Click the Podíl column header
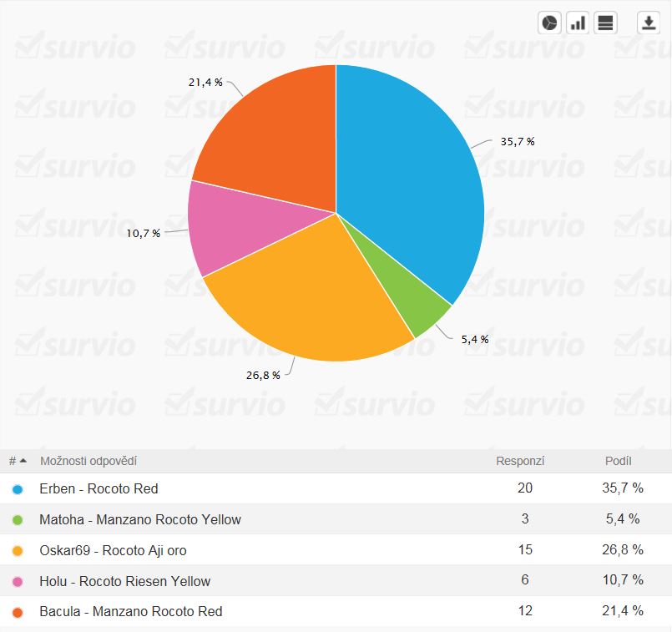The height and width of the screenshot is (632, 672). 618,461
